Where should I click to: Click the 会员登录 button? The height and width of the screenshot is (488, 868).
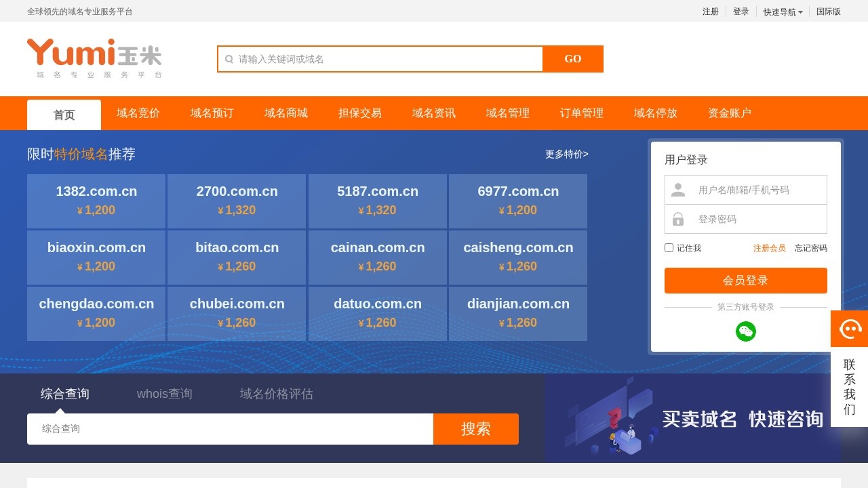click(x=746, y=281)
